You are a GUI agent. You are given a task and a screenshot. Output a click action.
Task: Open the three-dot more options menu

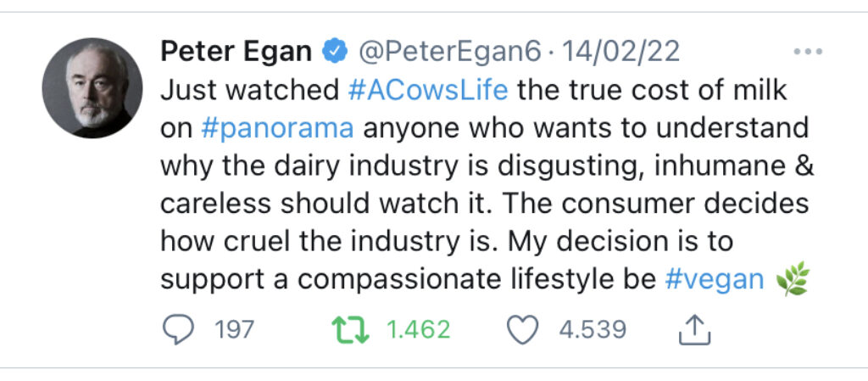808,52
